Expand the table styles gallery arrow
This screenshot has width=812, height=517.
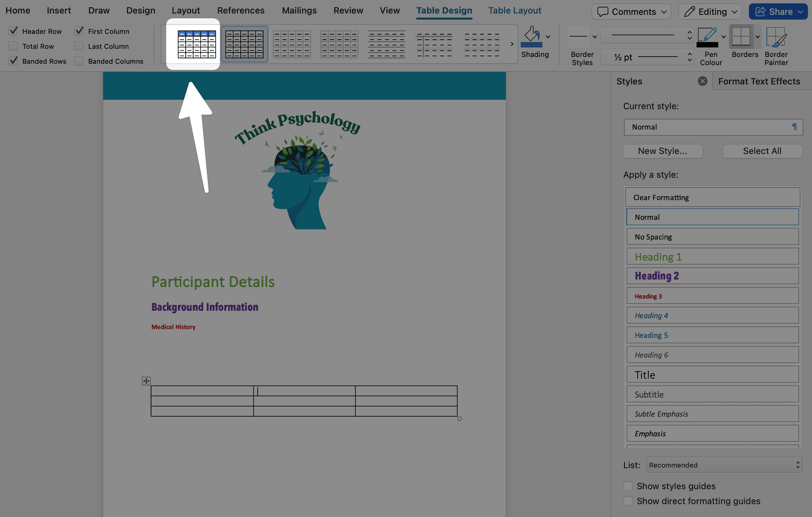click(x=512, y=44)
